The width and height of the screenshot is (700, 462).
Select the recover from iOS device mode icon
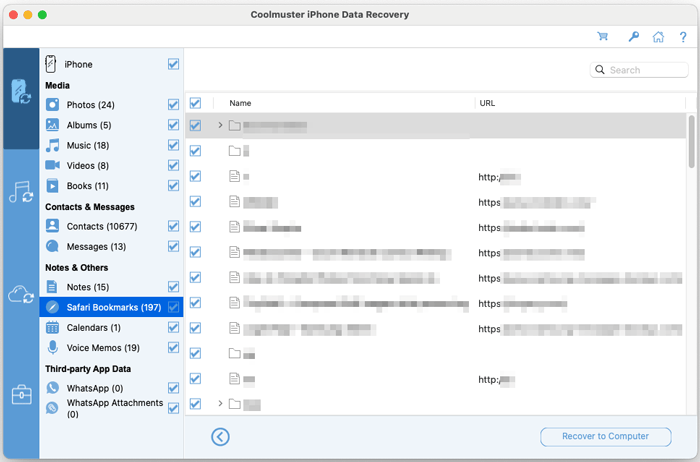tap(21, 92)
